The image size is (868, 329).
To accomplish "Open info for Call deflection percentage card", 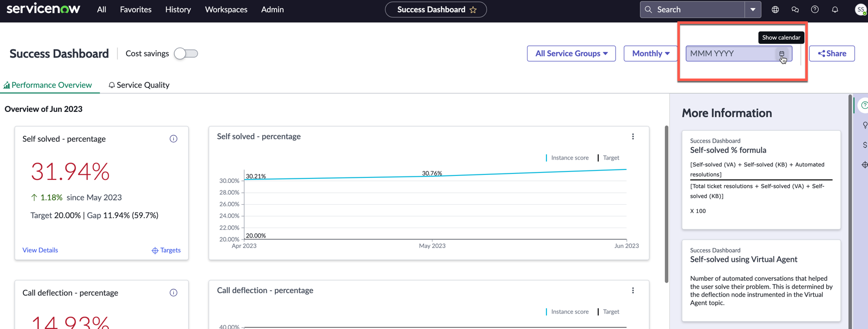I will click(x=173, y=293).
